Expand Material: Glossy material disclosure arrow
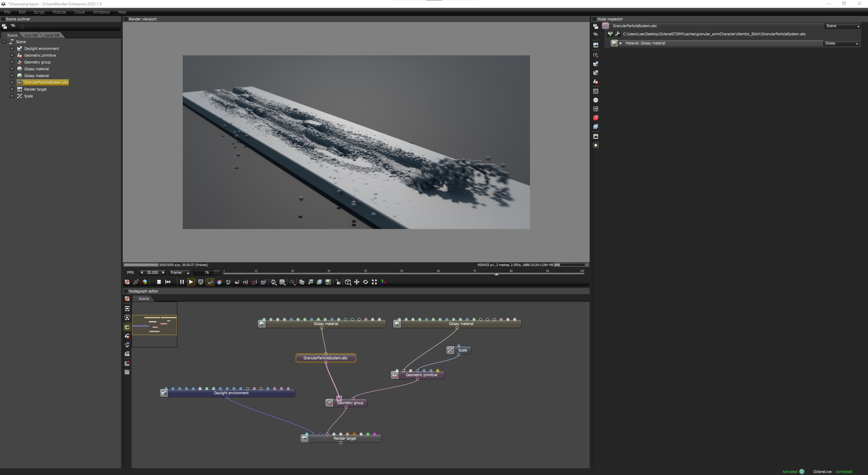The image size is (868, 475). pyautogui.click(x=621, y=43)
